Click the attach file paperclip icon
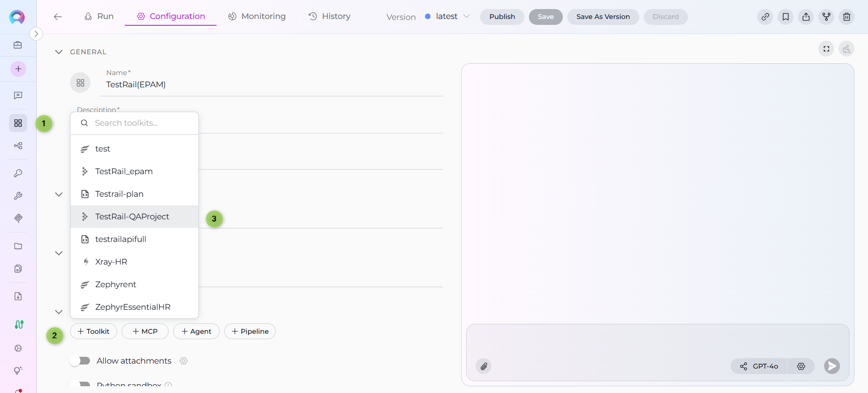Image resolution: width=868 pixels, height=393 pixels. tap(484, 366)
